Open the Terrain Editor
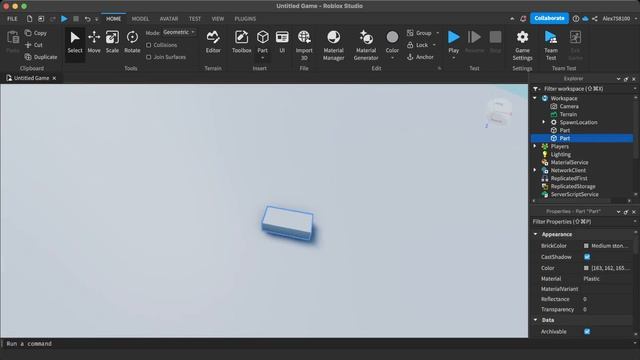Screen dimensions: 640x360 213,42
